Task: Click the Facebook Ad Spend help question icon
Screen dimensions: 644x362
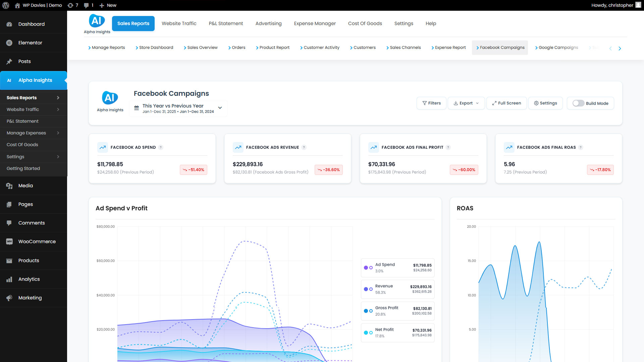Action: tap(161, 147)
